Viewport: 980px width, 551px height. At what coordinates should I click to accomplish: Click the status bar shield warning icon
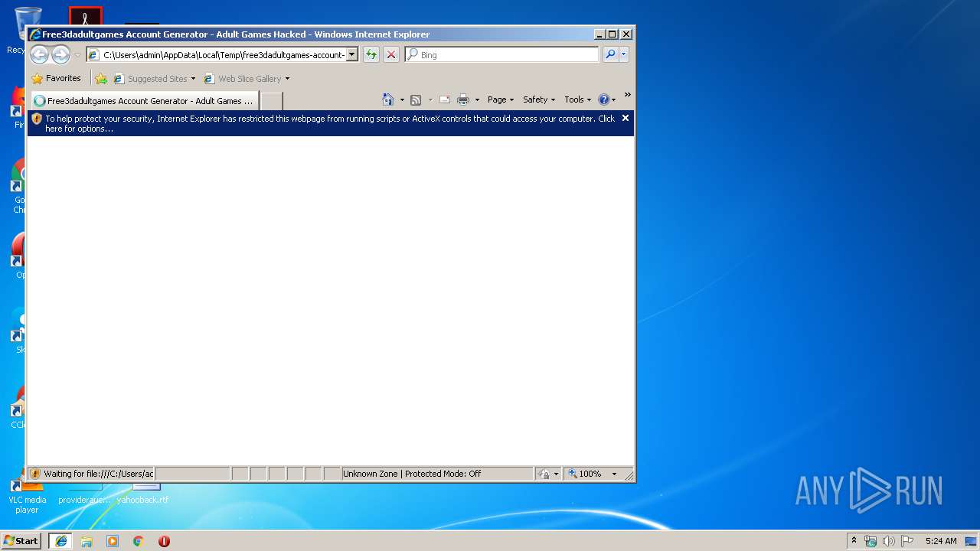[x=35, y=474]
